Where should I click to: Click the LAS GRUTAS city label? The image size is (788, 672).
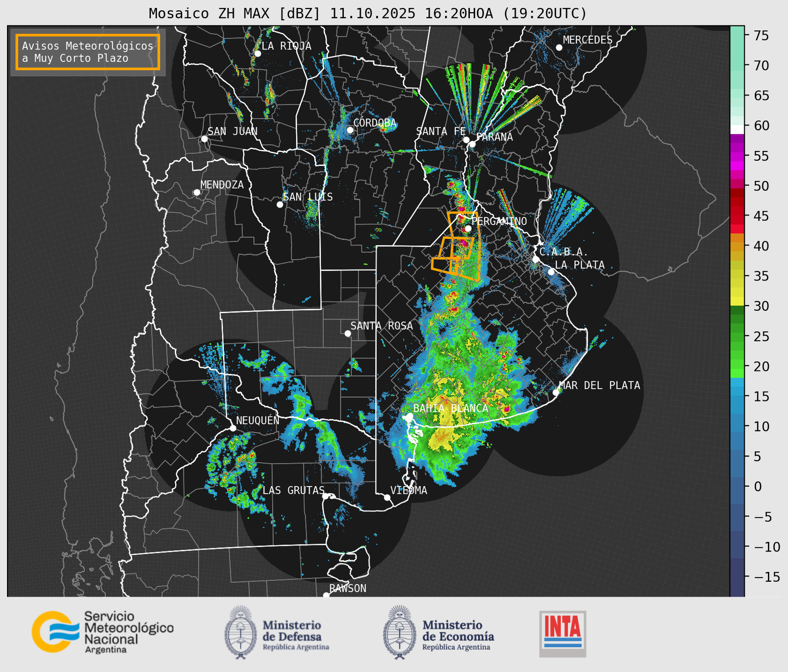coord(293,490)
